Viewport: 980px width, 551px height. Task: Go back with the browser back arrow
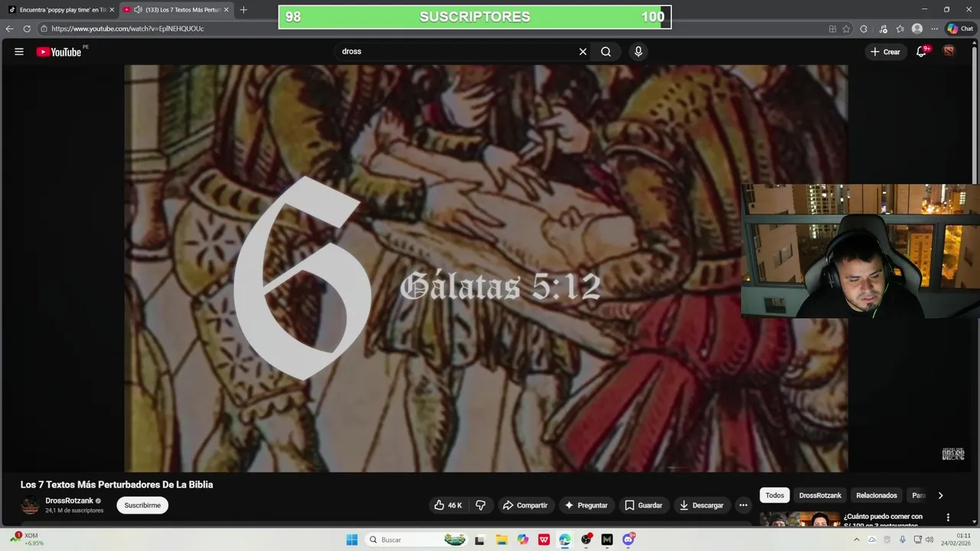tap(9, 28)
